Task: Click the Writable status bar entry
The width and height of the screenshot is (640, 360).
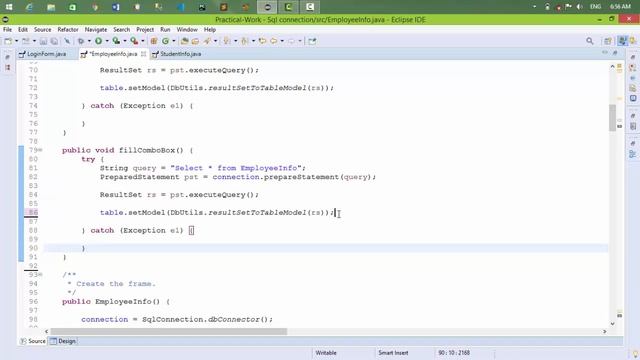Action: [326, 353]
